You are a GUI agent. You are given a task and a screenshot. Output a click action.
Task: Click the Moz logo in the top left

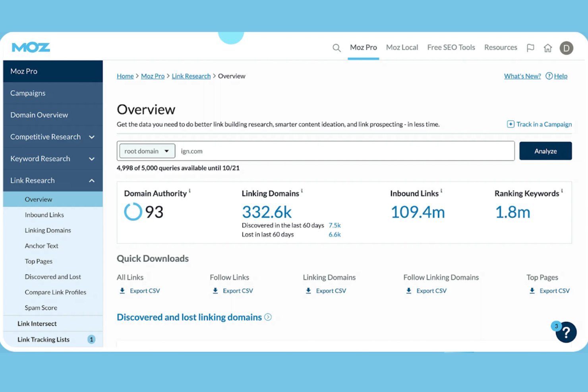coord(30,47)
